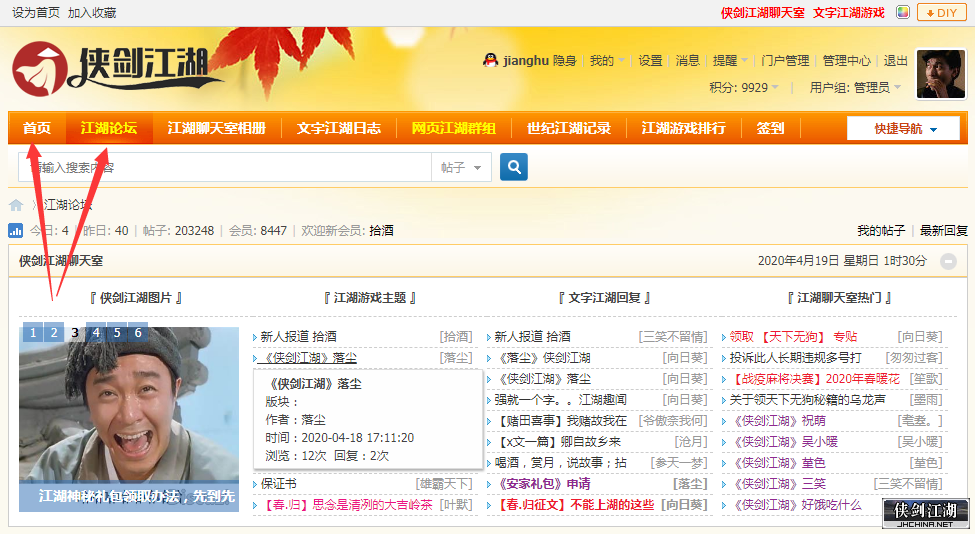
Task: Switch to the 文字江湖日志 tab
Action: pos(339,128)
